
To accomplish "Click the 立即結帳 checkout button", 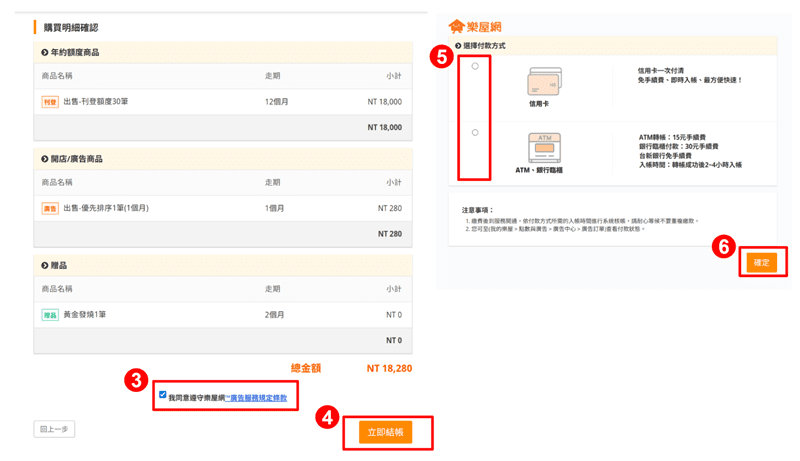I will [386, 432].
